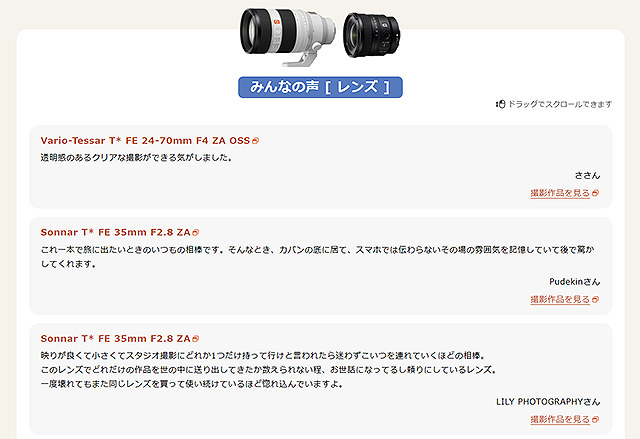The width and height of the screenshot is (640, 439).
Task: View Pudekinさん's 撮影作品を見る link
Action: [x=560, y=299]
